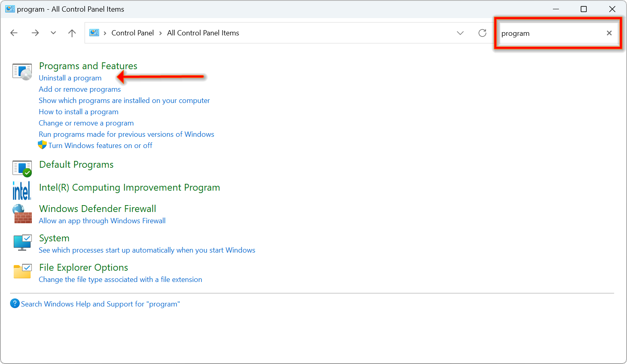This screenshot has width=627, height=364.
Task: Click the shield icon beside Turn Windows features
Action: coord(42,145)
